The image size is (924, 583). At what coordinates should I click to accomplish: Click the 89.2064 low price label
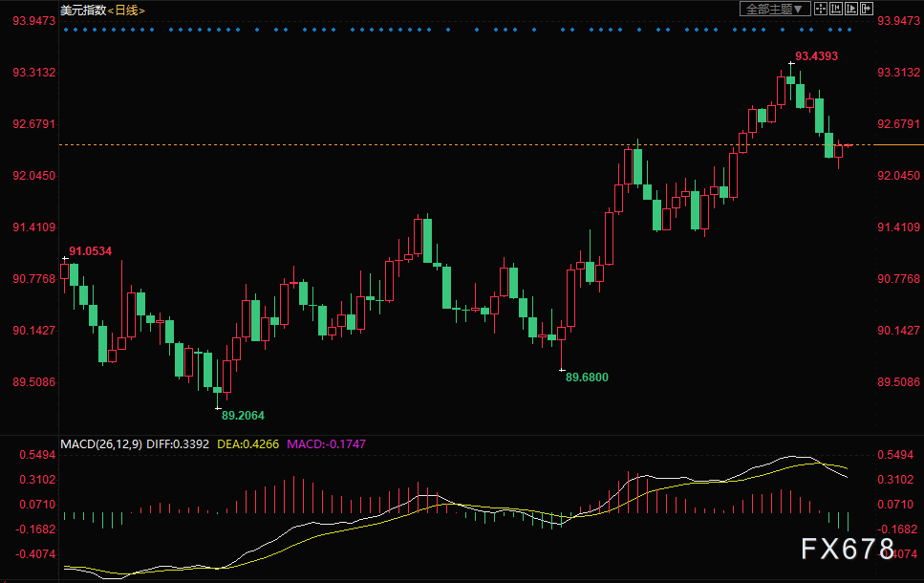(x=243, y=416)
